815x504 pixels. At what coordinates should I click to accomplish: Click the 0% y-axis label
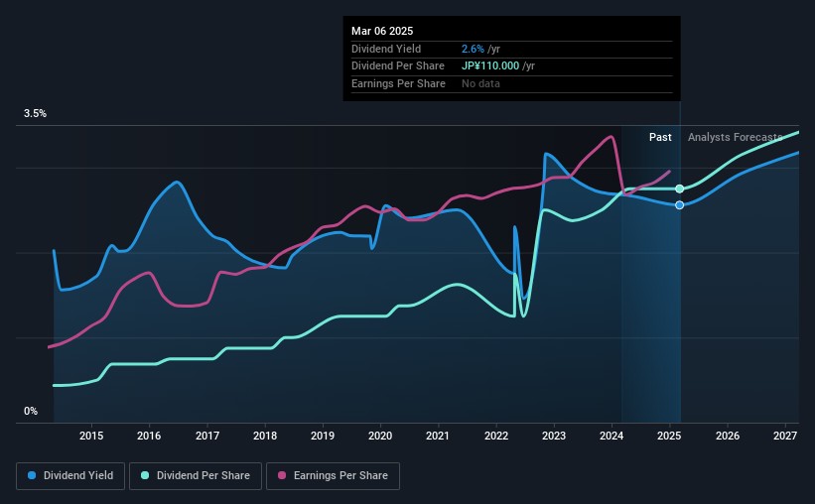pos(31,412)
